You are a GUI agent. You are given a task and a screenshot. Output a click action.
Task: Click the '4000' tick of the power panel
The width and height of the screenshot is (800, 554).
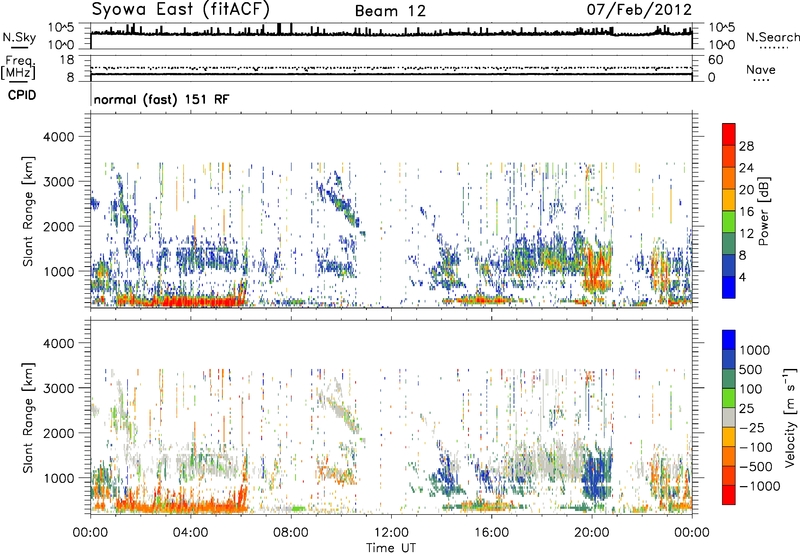(x=61, y=137)
